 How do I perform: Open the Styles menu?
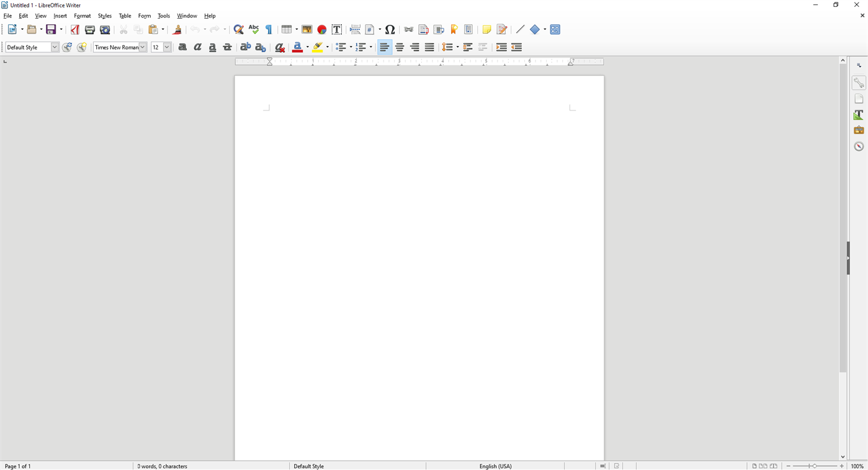coord(105,16)
